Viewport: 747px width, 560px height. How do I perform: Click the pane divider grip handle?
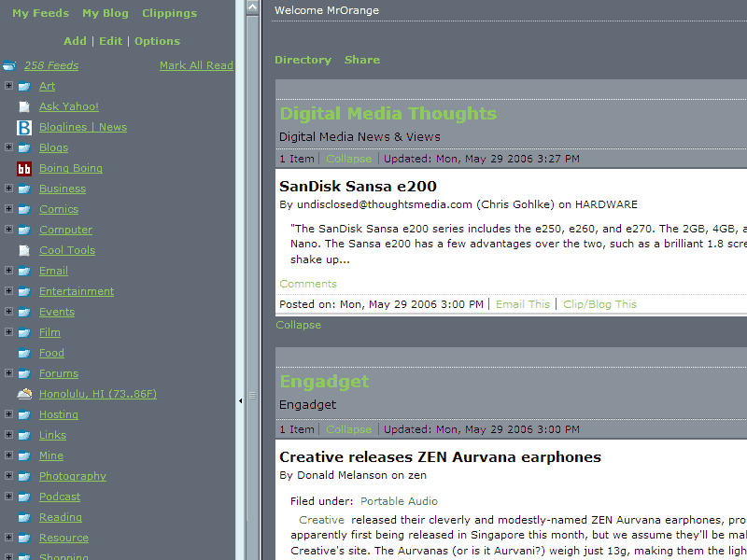pos(252,396)
